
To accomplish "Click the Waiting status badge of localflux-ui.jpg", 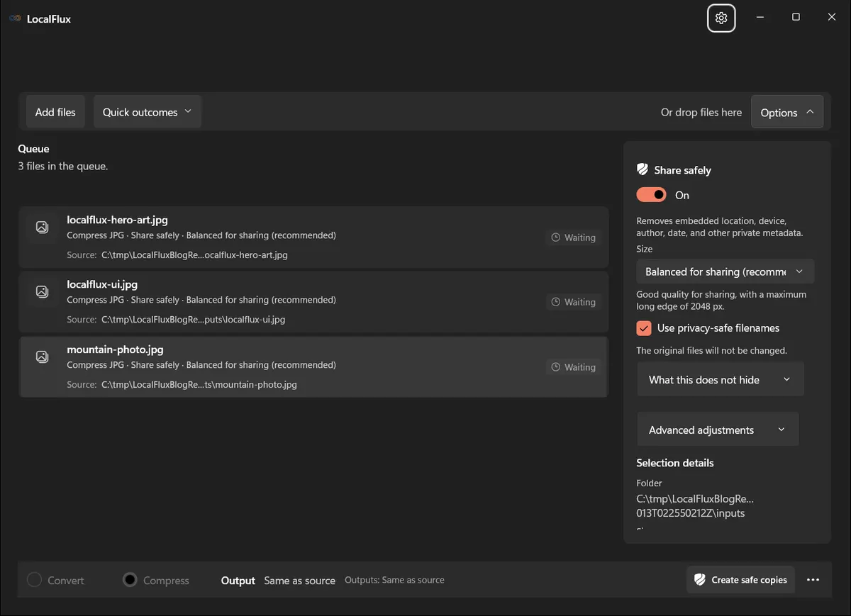I will coord(574,302).
